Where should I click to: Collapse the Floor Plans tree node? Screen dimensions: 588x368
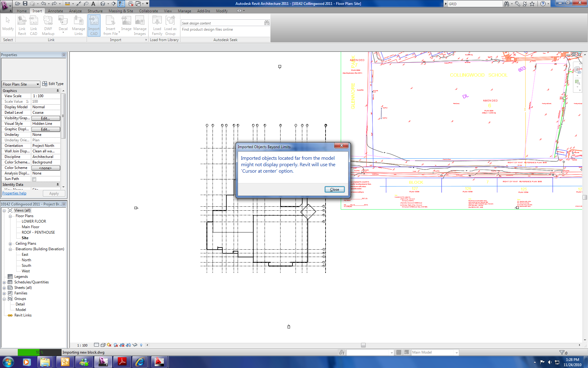point(10,216)
